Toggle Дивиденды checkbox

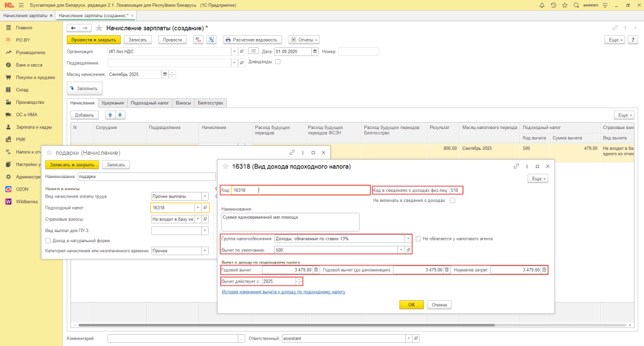[x=277, y=62]
